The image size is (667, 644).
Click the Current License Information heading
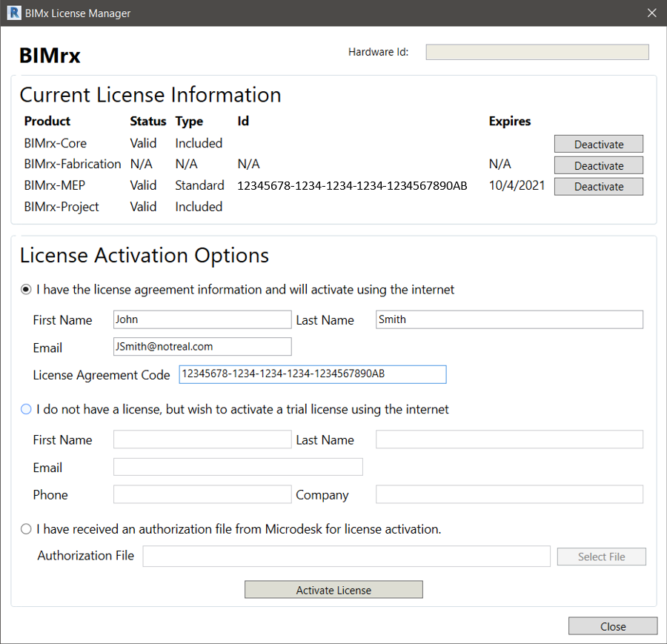(150, 95)
